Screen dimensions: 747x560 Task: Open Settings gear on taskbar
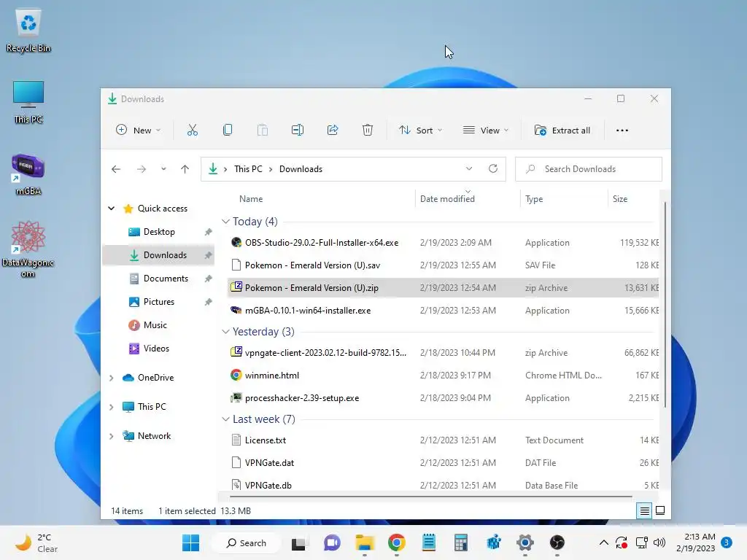pyautogui.click(x=525, y=542)
